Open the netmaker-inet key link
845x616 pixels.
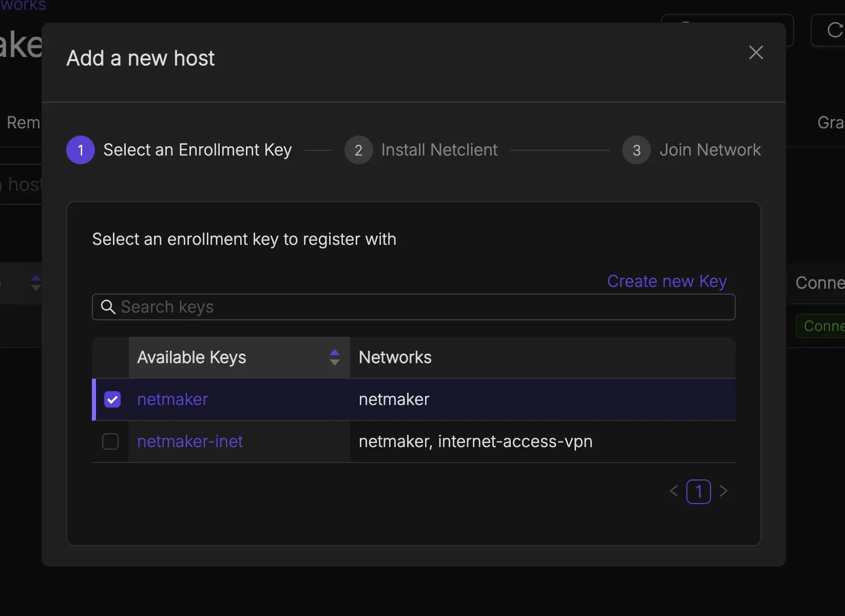tap(190, 441)
